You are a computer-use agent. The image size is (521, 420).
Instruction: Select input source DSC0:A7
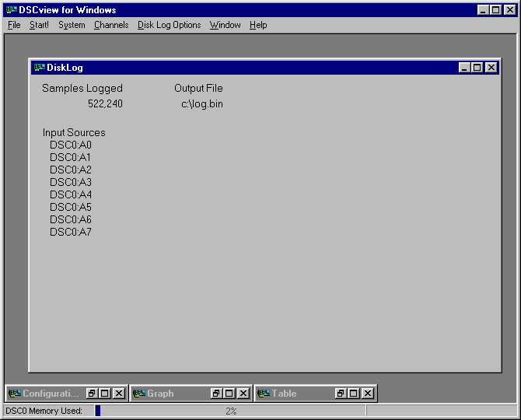(x=71, y=232)
